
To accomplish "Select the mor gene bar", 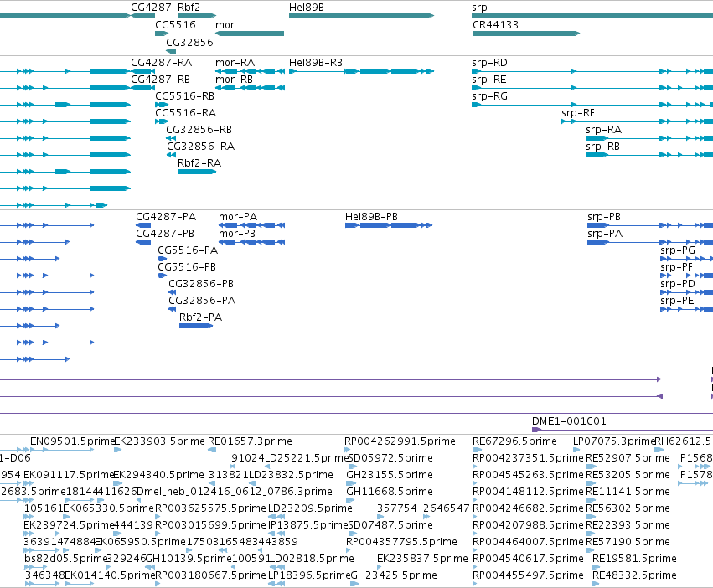I will pos(250,34).
